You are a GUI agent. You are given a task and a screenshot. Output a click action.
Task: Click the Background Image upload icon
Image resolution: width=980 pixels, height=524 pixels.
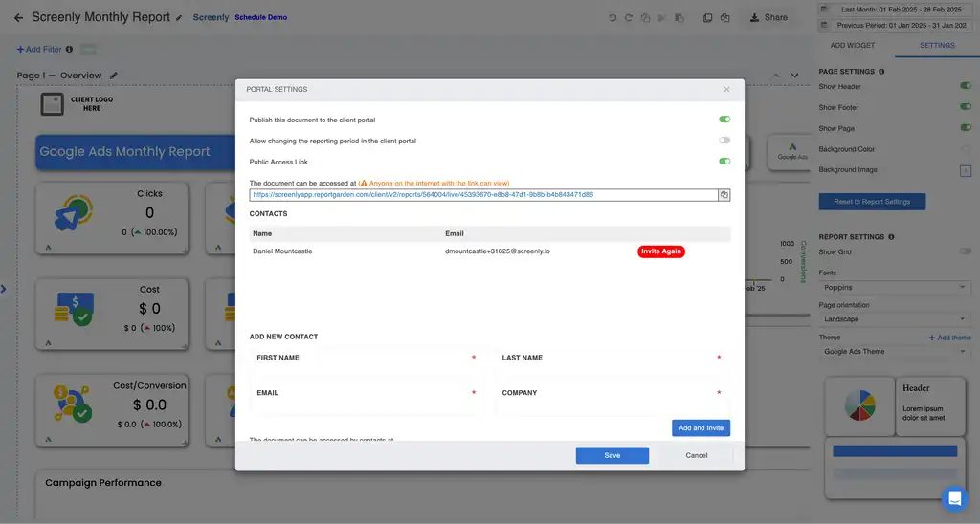(x=966, y=170)
